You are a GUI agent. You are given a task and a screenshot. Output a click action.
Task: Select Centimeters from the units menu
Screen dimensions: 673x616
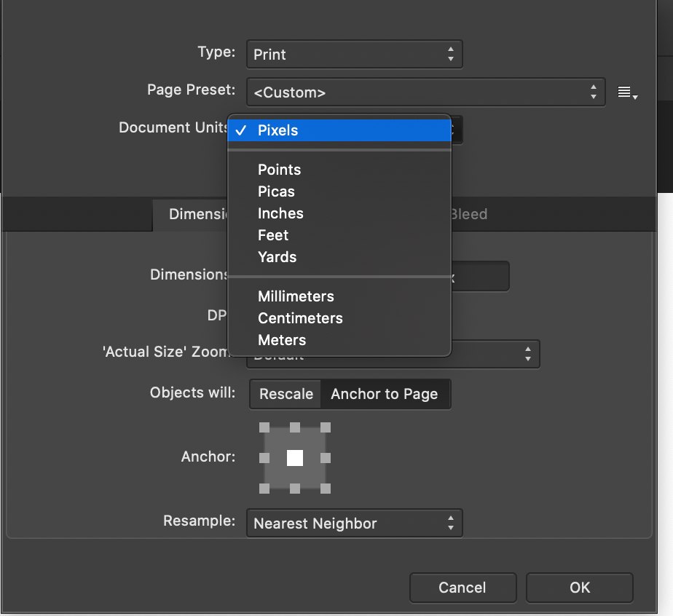pyautogui.click(x=300, y=318)
